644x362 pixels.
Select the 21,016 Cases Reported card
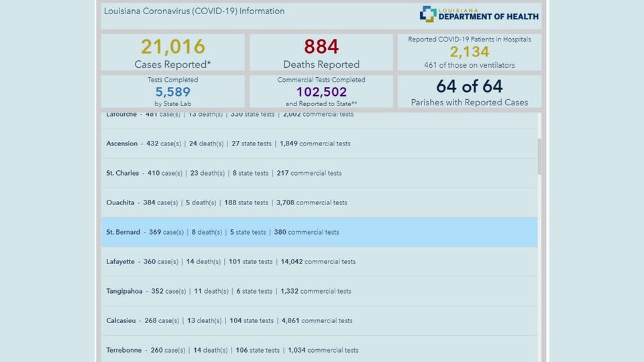[172, 53]
